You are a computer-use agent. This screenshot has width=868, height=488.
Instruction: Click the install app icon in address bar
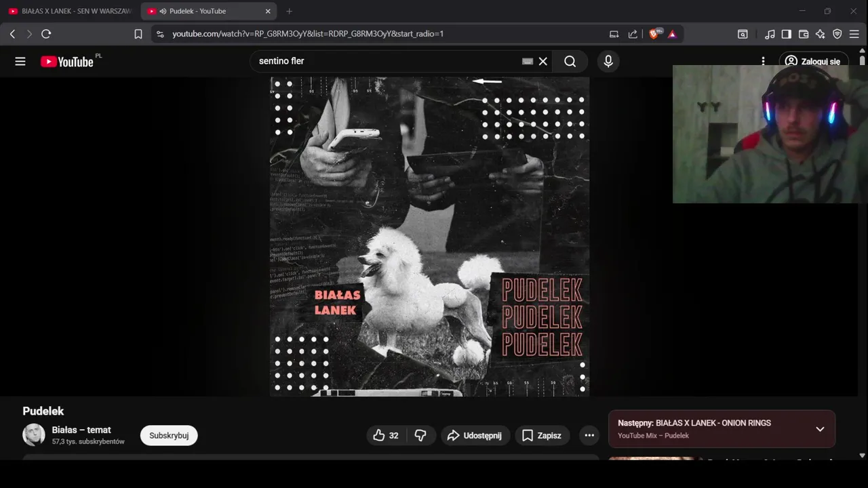tap(614, 34)
